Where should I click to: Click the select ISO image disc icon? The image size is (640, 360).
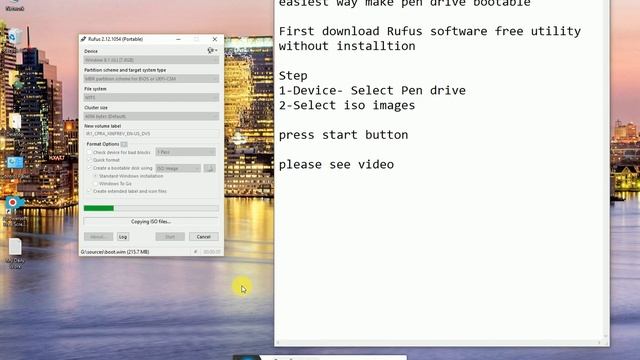[210, 168]
